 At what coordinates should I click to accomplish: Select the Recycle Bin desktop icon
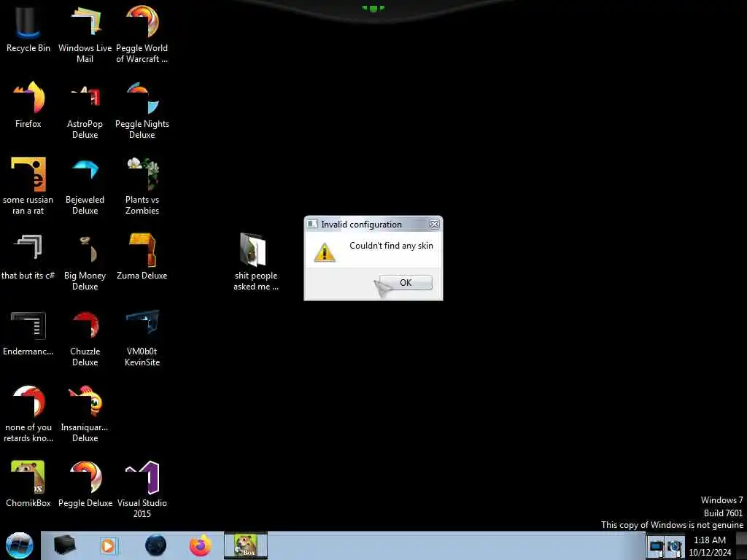click(x=28, y=28)
